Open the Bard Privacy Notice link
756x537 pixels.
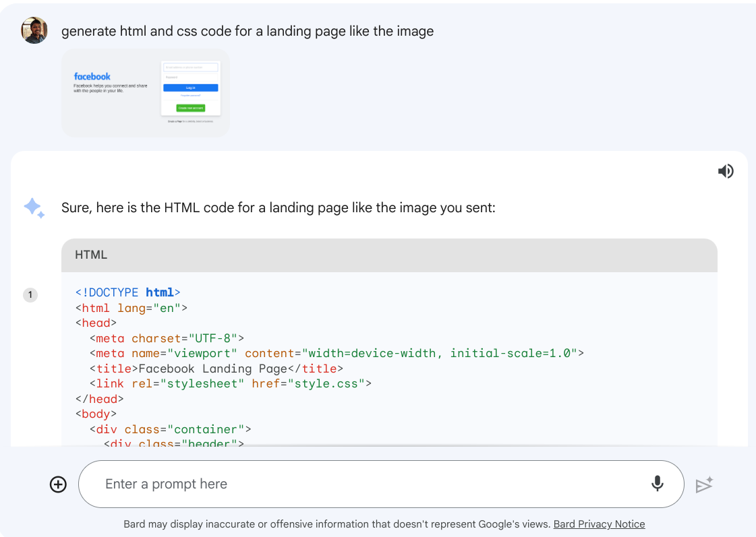pyautogui.click(x=599, y=524)
